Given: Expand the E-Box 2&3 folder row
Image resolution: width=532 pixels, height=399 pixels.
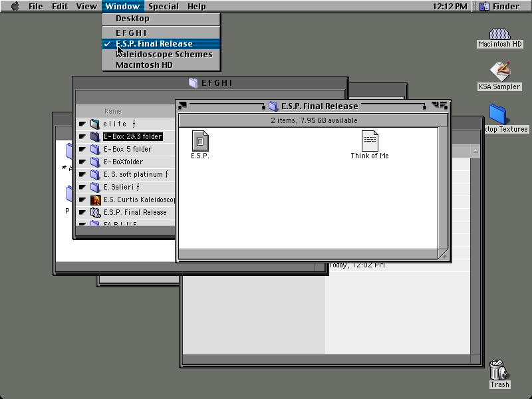Looking at the screenshot, I should (x=82, y=137).
